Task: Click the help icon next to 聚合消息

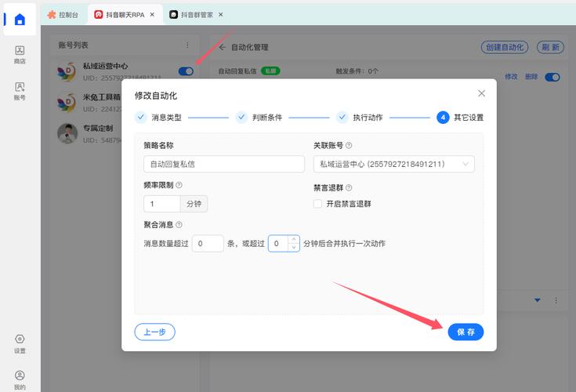Action: click(x=179, y=225)
